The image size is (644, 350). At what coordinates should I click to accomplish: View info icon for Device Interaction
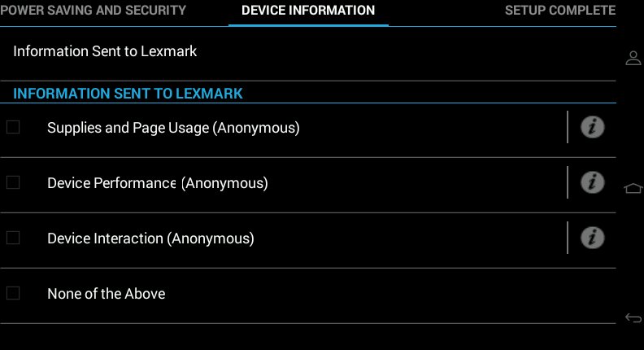tap(592, 238)
